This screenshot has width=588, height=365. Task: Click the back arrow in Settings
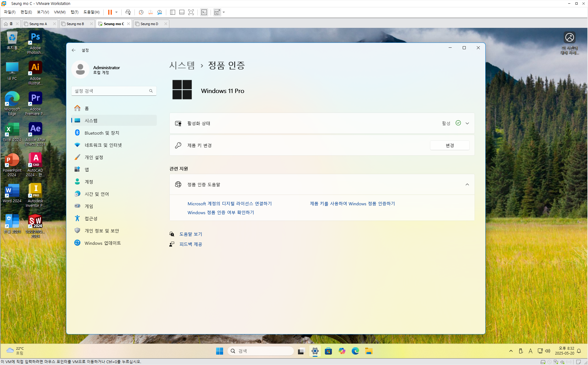click(74, 50)
